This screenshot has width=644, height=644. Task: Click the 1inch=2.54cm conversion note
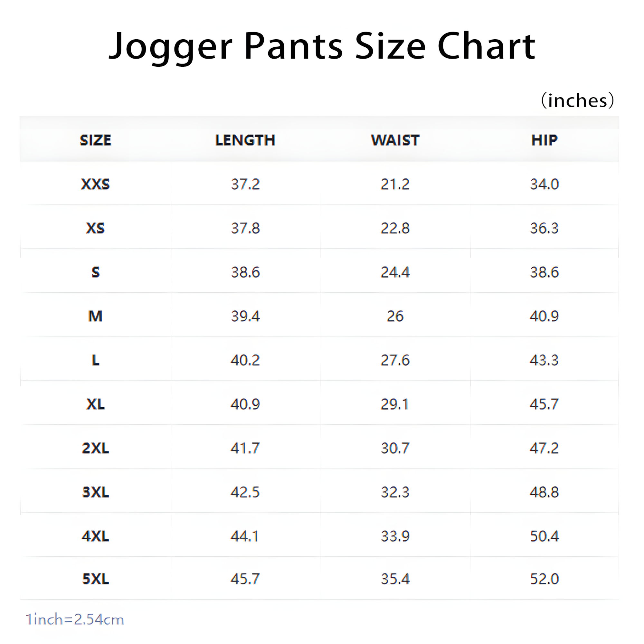75,619
